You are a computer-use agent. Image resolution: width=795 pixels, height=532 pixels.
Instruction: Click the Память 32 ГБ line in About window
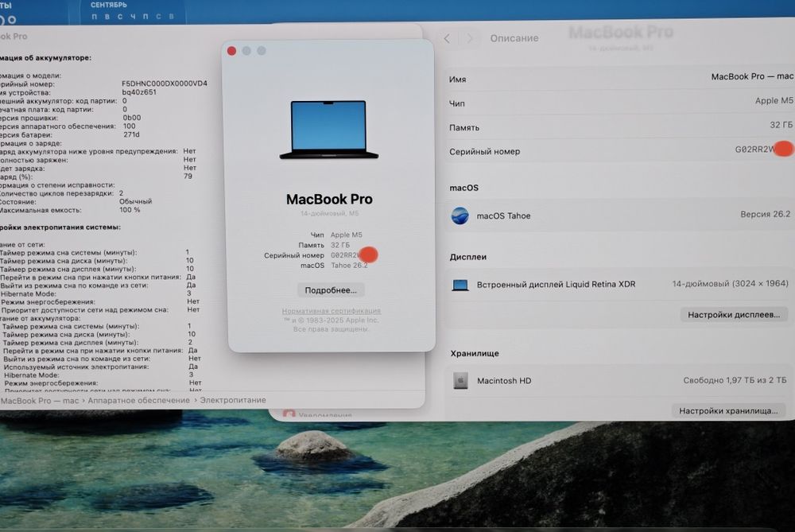coord(324,245)
